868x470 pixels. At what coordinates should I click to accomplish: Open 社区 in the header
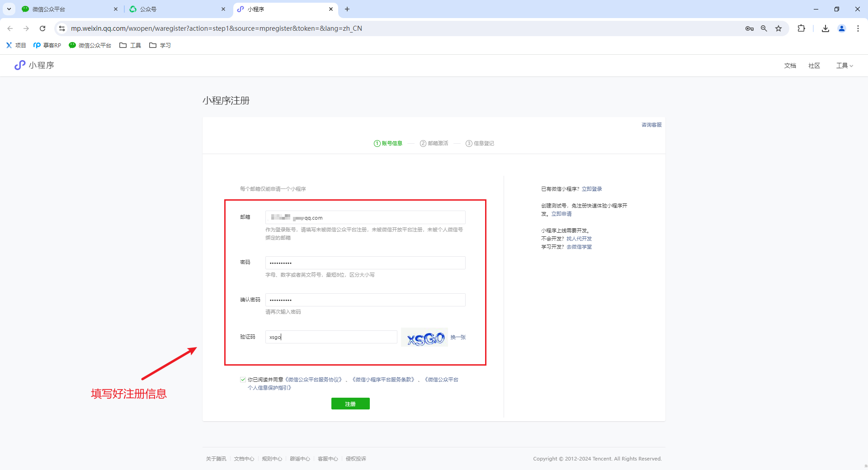pyautogui.click(x=814, y=66)
